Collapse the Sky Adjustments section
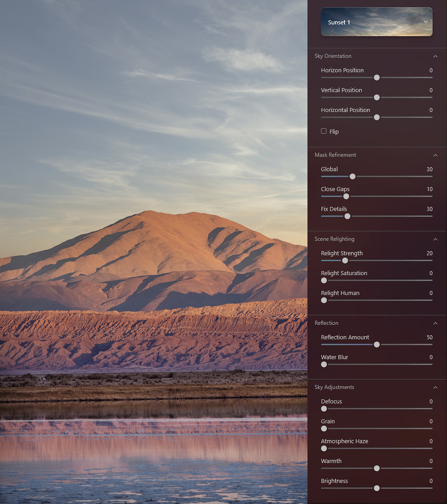This screenshot has width=447, height=504. 435,387
